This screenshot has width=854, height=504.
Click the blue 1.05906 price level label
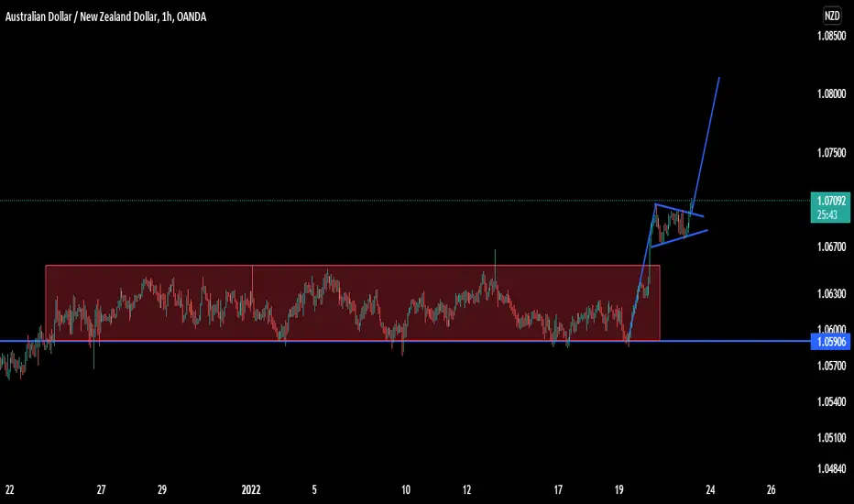coord(830,342)
